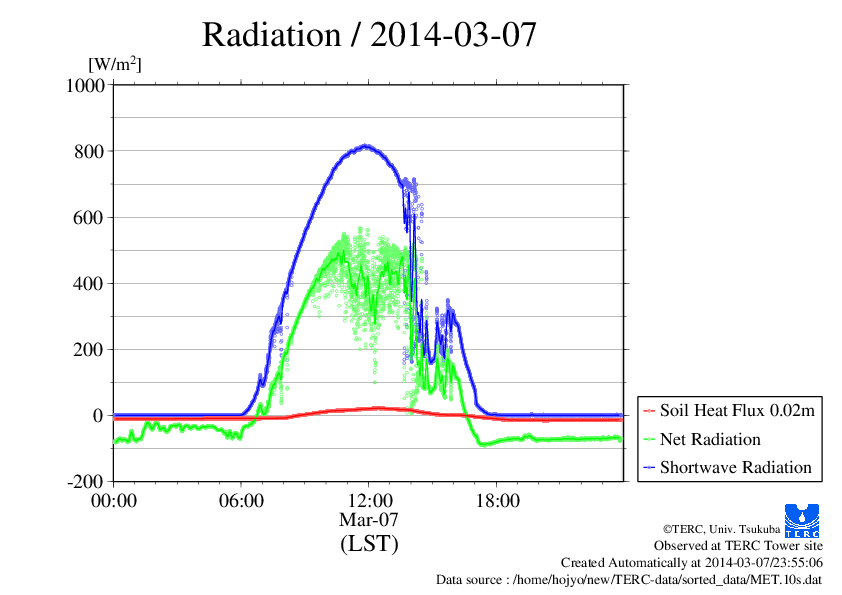The image size is (842, 595).
Task: Click the blue shortwave curve peak near 12:00
Action: point(366,146)
